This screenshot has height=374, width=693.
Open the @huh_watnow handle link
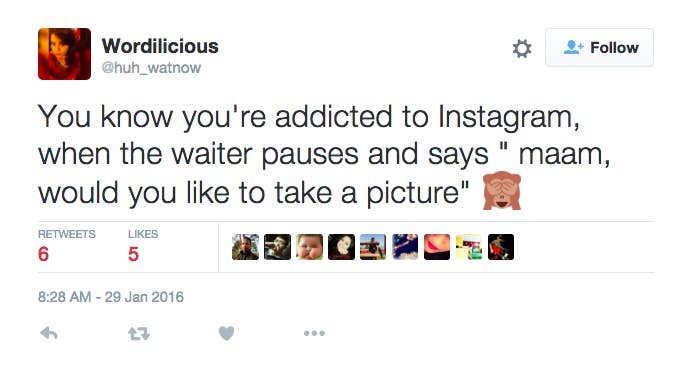151,68
